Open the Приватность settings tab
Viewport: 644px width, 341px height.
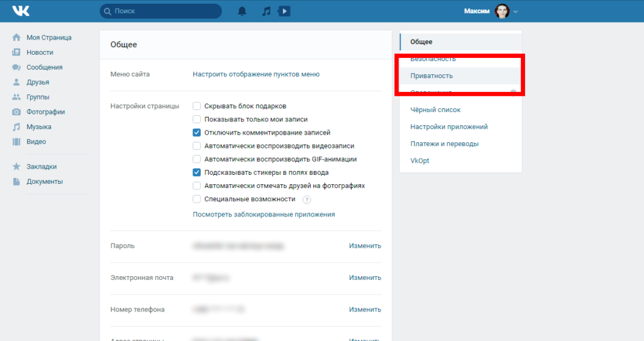(x=461, y=76)
